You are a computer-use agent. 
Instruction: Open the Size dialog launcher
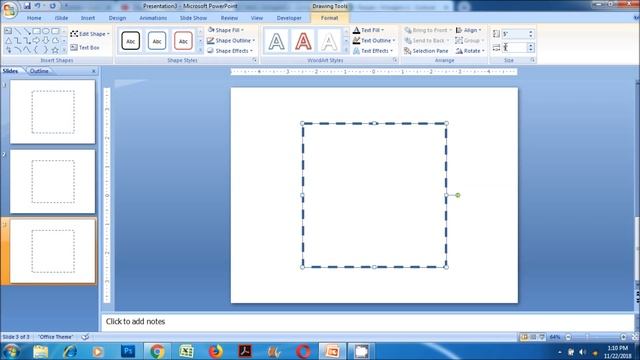point(532,60)
